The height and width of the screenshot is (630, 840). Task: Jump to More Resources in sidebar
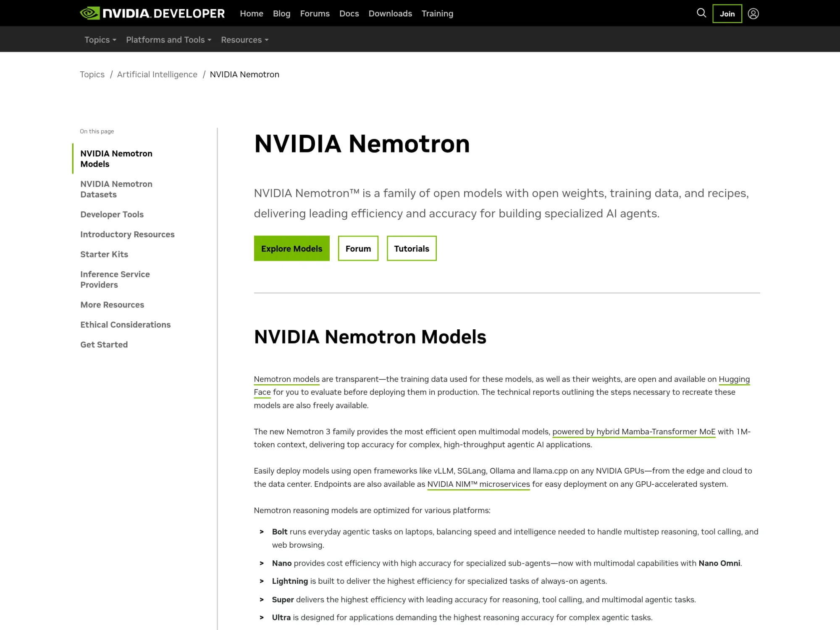112,304
